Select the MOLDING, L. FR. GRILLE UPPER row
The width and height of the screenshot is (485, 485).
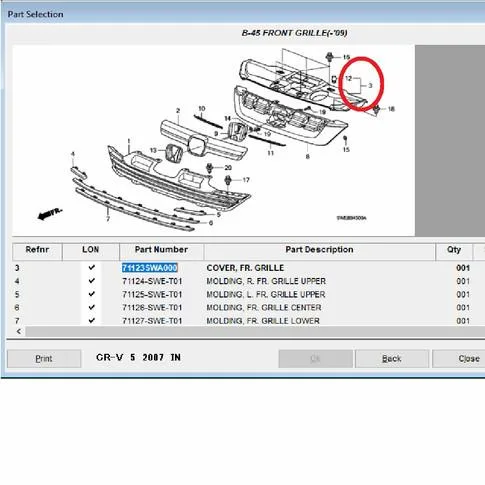tap(248, 294)
